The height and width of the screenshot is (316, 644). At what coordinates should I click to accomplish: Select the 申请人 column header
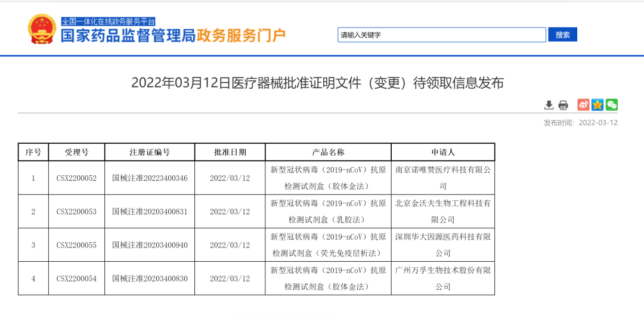(x=442, y=152)
